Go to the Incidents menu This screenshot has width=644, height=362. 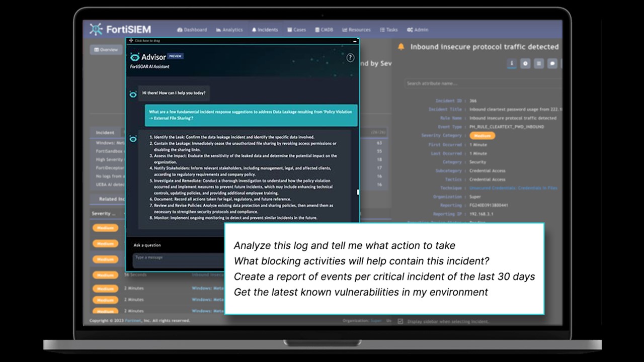click(x=265, y=30)
